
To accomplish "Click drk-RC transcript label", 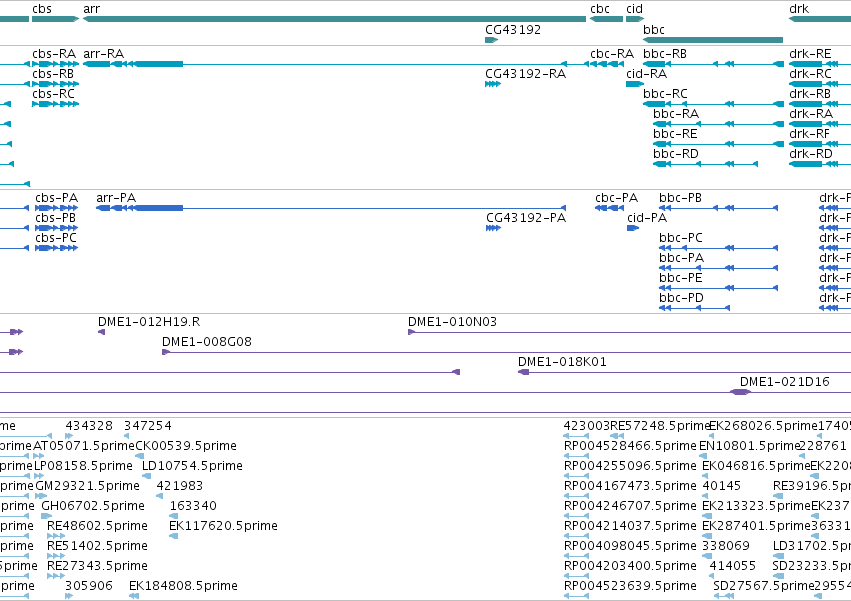I will 810,74.
